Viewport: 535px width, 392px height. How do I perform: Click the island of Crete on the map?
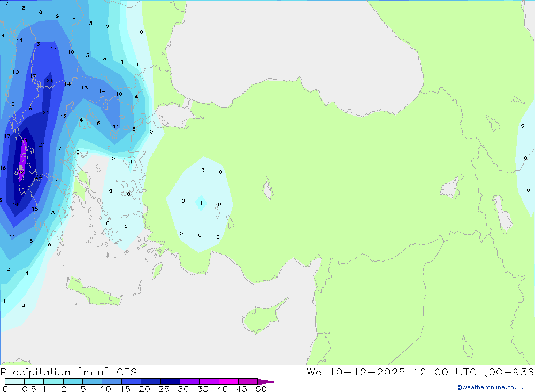94,293
